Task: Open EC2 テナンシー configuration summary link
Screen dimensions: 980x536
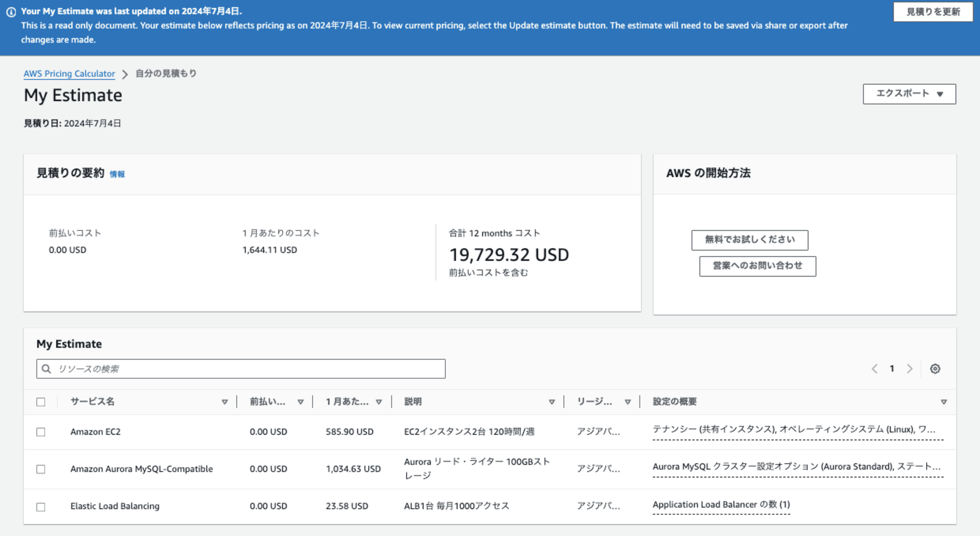Action: pos(798,430)
